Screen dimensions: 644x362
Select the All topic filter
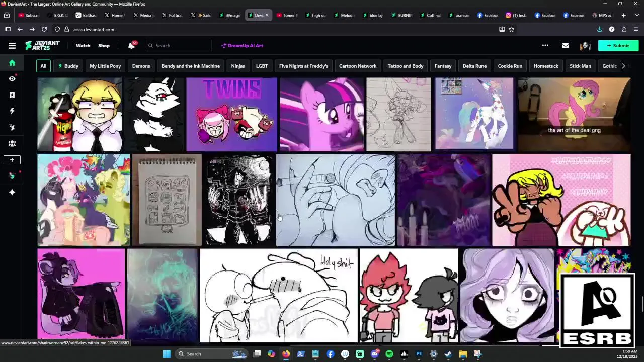(43, 66)
